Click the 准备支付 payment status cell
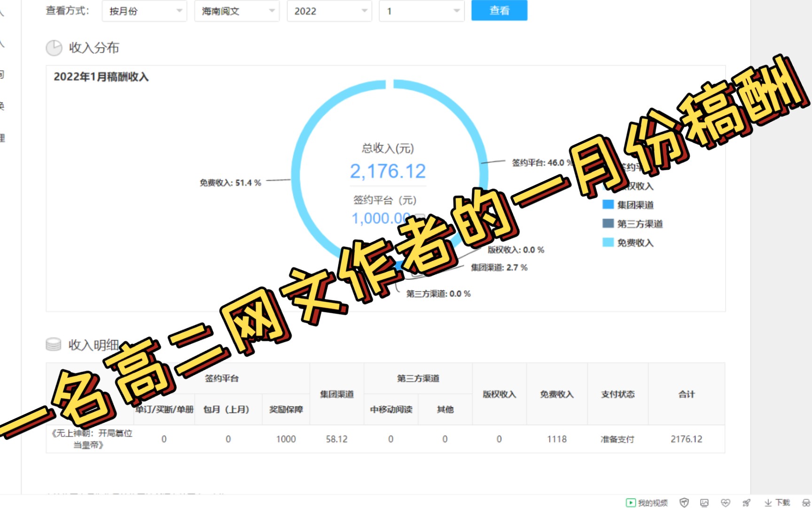The height and width of the screenshot is (508, 812). pos(617,439)
